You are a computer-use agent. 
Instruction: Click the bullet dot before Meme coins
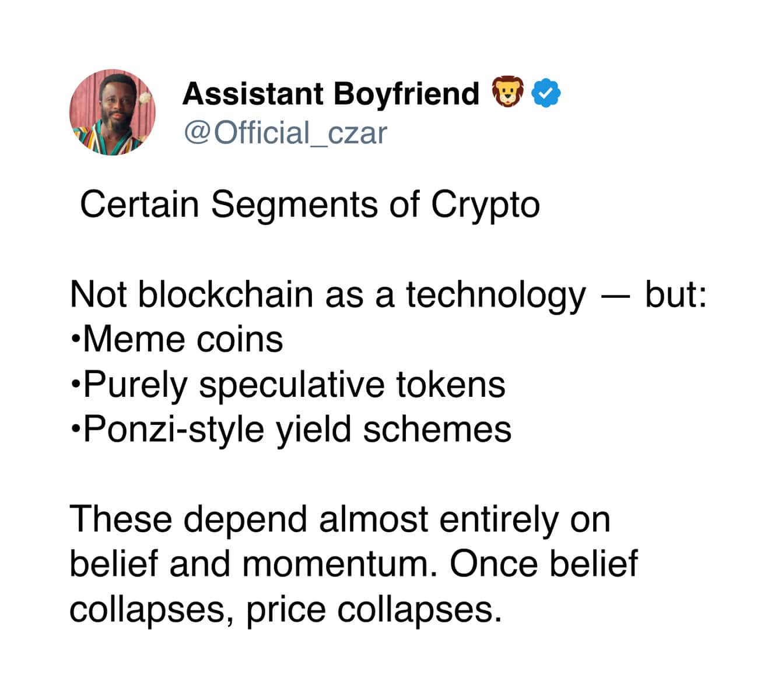[x=75, y=339]
